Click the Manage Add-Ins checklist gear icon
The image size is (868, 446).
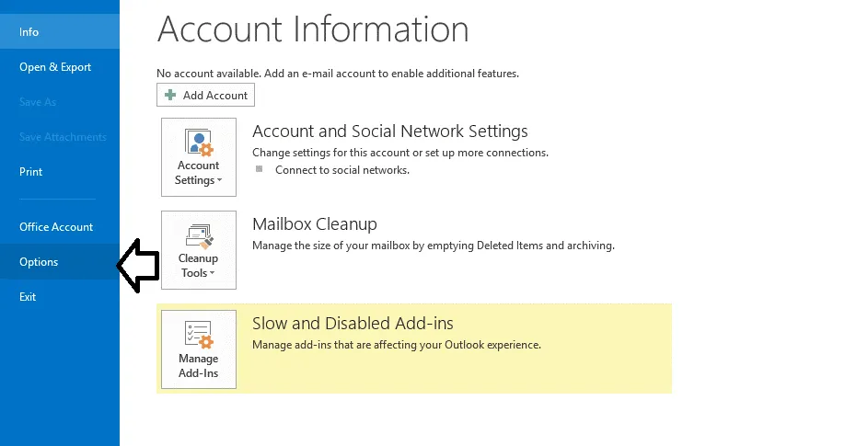[x=199, y=336]
